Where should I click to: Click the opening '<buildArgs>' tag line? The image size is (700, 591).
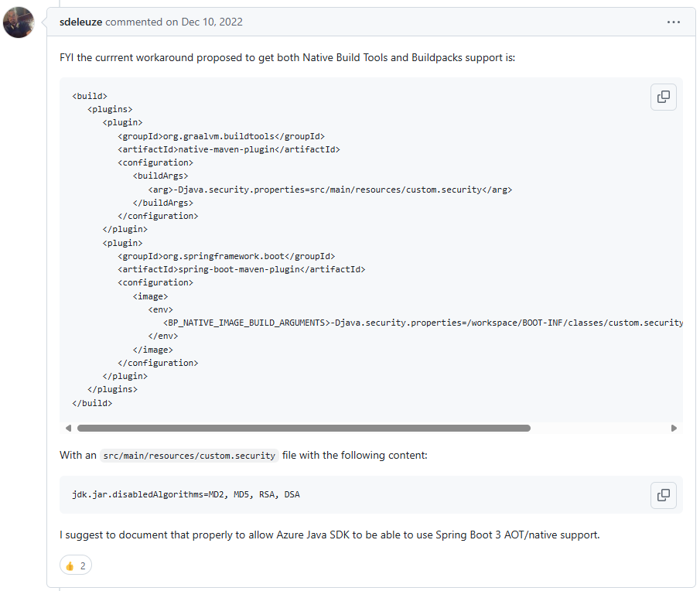pyautogui.click(x=160, y=176)
